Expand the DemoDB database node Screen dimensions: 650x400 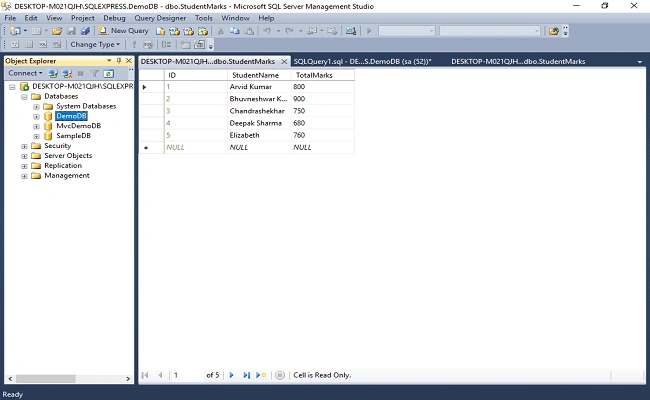click(x=36, y=116)
